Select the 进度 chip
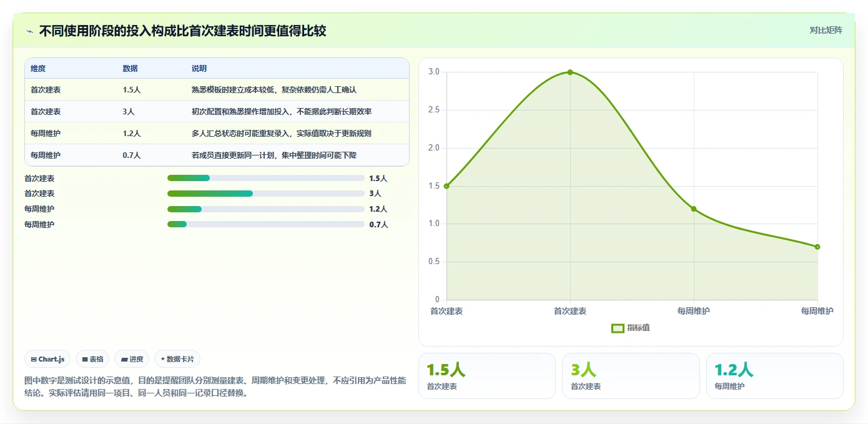Screen dimensions: 868x424 click(132, 359)
